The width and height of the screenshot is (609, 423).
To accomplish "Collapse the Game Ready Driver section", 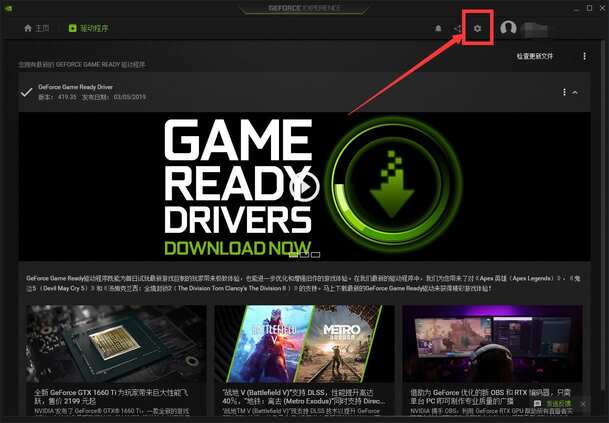I will (x=575, y=92).
